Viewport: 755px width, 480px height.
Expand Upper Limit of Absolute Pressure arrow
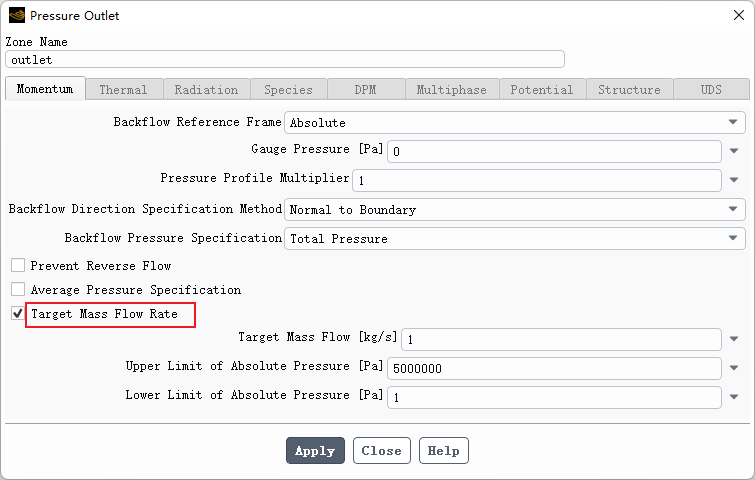point(734,368)
